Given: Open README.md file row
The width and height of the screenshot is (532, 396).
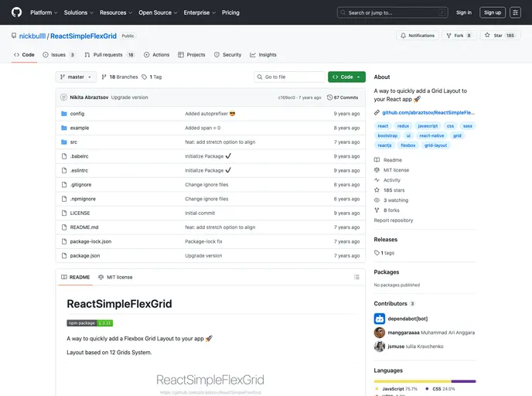Looking at the screenshot, I should (210, 227).
